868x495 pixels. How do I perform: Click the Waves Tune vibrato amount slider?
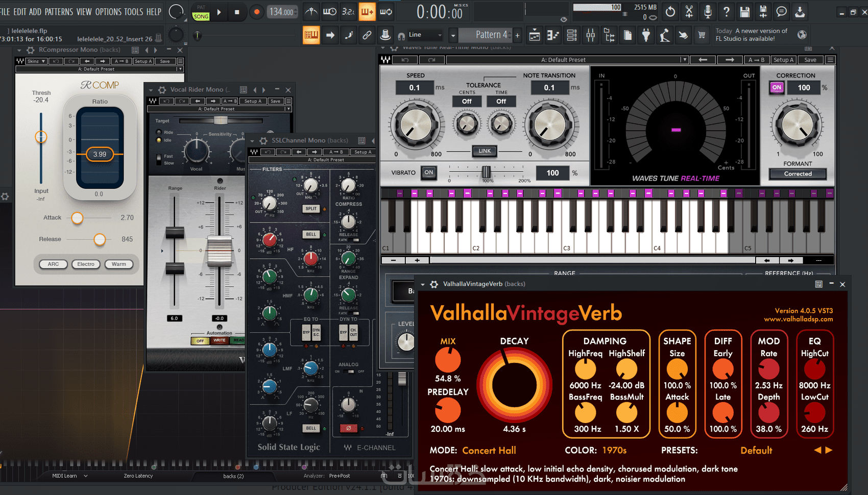(x=487, y=172)
